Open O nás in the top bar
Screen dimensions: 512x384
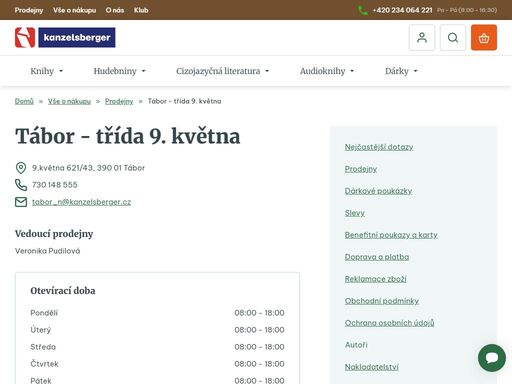tap(115, 10)
